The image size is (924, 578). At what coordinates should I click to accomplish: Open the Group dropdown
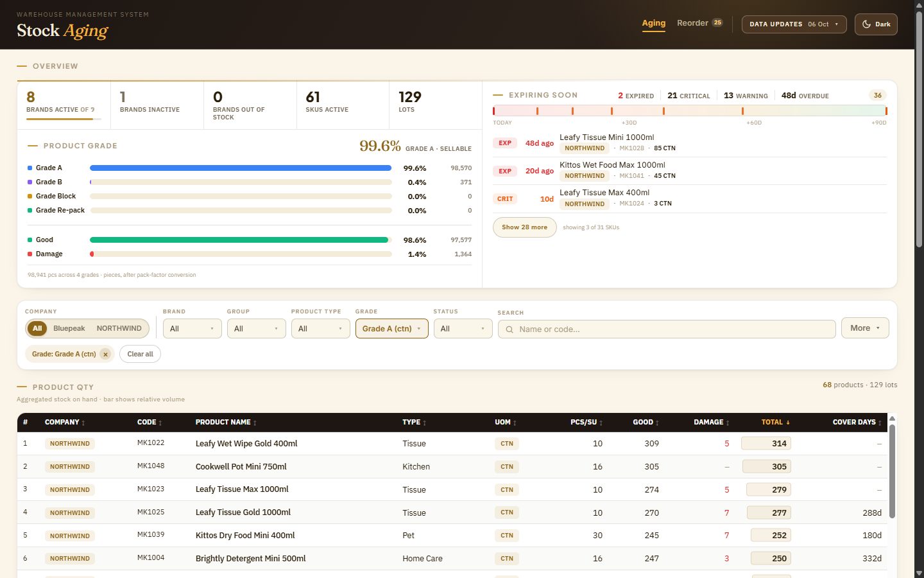(256, 328)
